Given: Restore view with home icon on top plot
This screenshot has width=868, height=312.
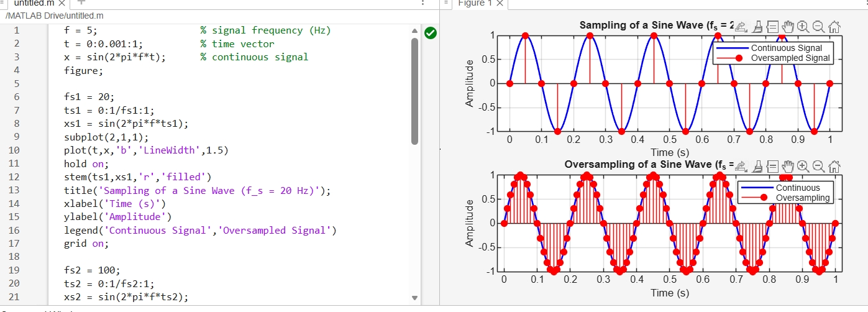Looking at the screenshot, I should pyautogui.click(x=834, y=26).
